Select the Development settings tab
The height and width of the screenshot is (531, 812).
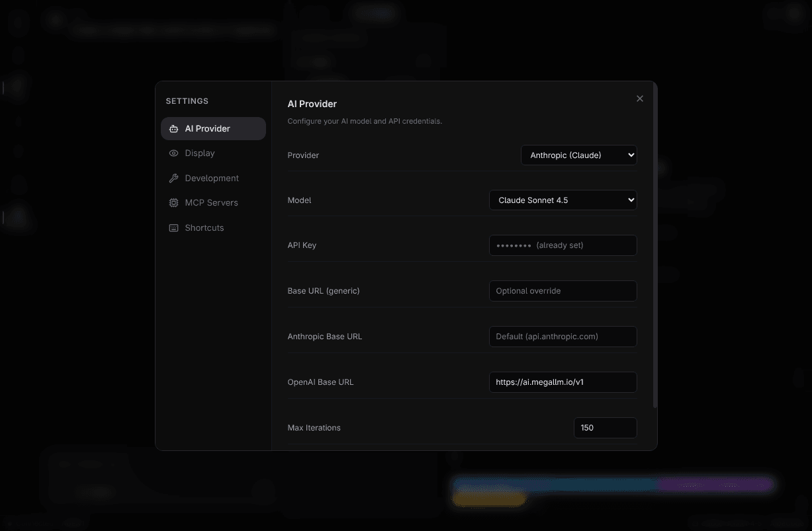point(211,178)
